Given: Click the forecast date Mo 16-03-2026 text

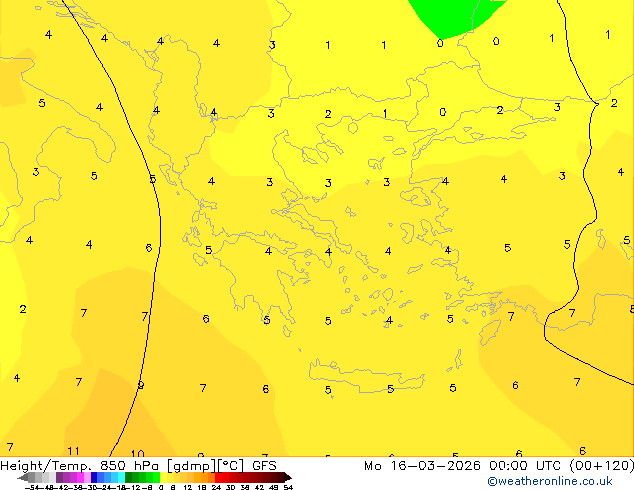Looking at the screenshot, I should 422,466.
